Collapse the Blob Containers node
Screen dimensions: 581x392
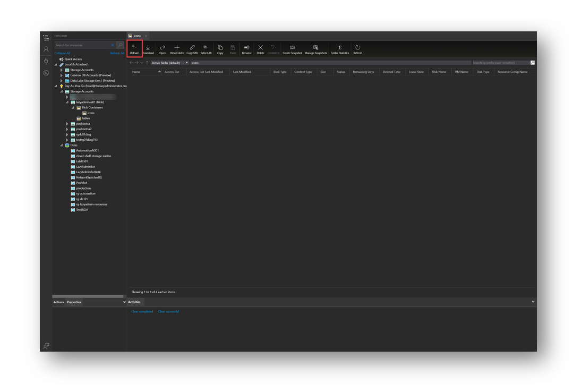click(73, 107)
